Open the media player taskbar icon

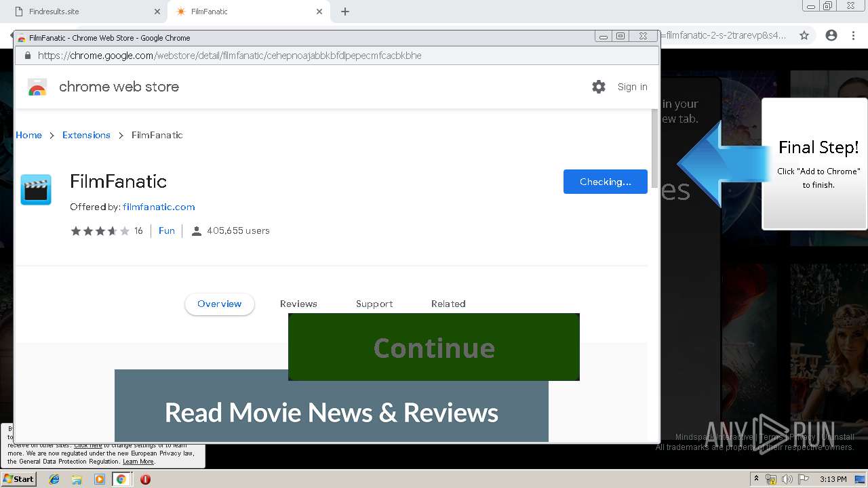pyautogui.click(x=99, y=479)
